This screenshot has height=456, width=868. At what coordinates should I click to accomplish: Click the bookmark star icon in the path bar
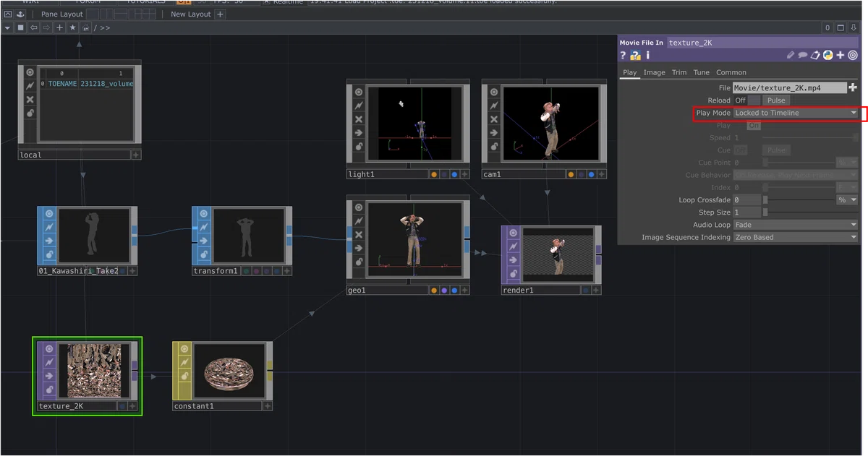[72, 27]
